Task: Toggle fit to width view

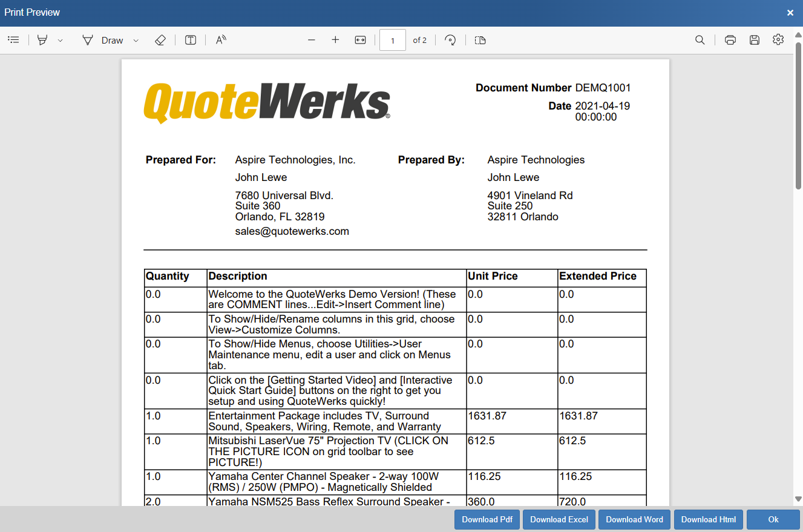Action: [x=360, y=40]
